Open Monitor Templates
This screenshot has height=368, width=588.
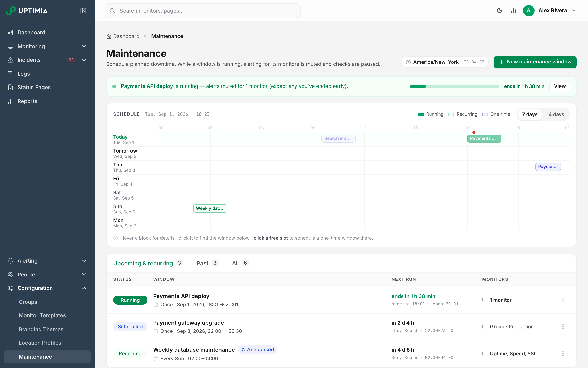(x=42, y=315)
